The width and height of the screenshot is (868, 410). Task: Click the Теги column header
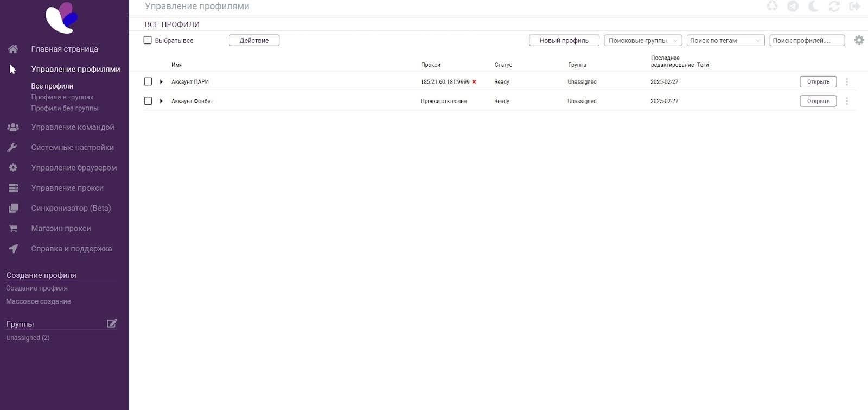click(x=703, y=65)
